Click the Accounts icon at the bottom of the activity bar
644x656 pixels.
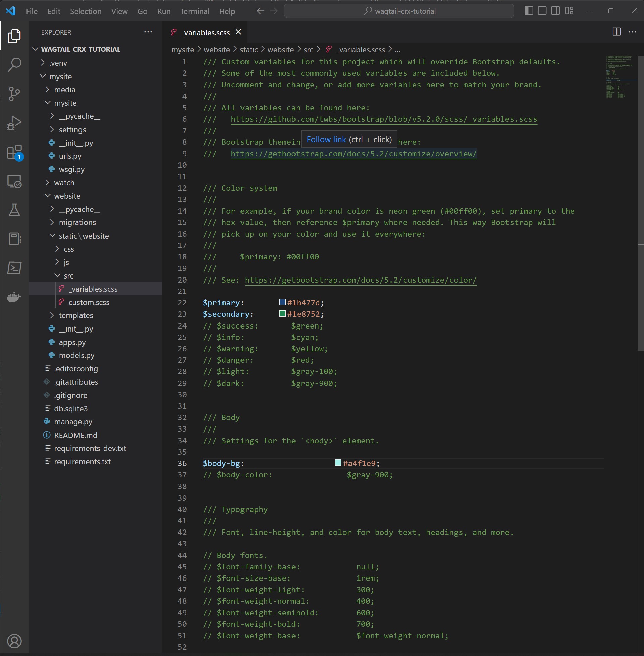click(14, 641)
